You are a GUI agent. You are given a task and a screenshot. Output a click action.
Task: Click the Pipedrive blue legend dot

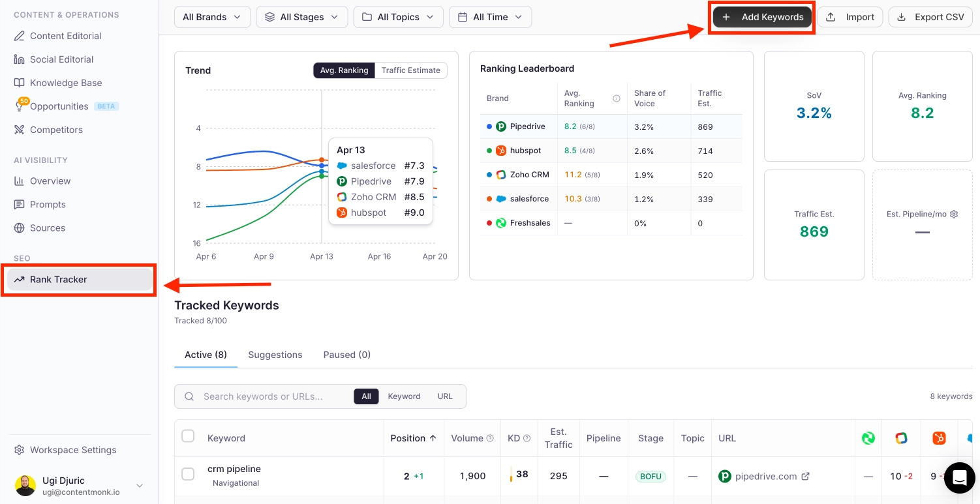[489, 126]
